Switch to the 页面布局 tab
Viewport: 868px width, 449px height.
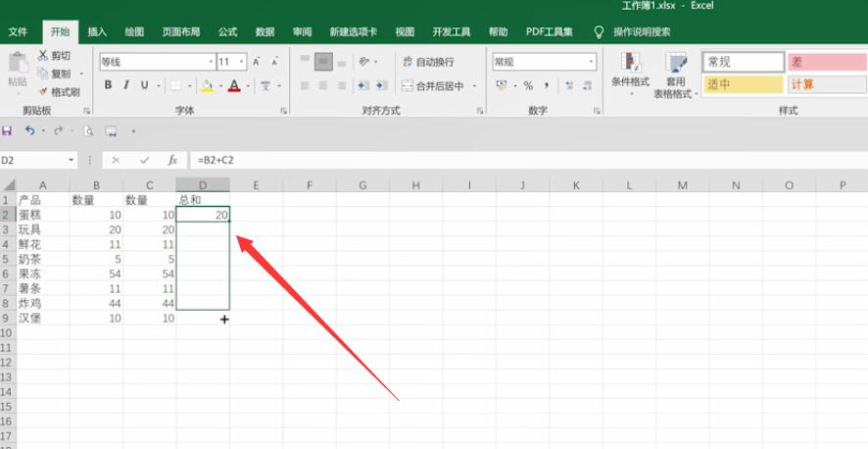(x=181, y=32)
